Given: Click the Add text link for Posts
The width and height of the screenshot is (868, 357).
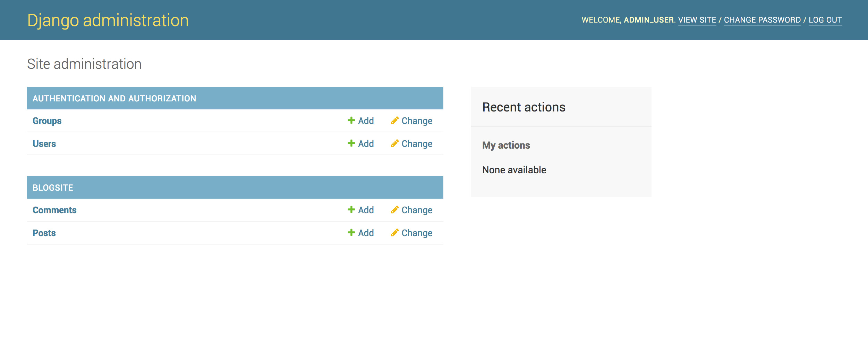Looking at the screenshot, I should pyautogui.click(x=366, y=233).
